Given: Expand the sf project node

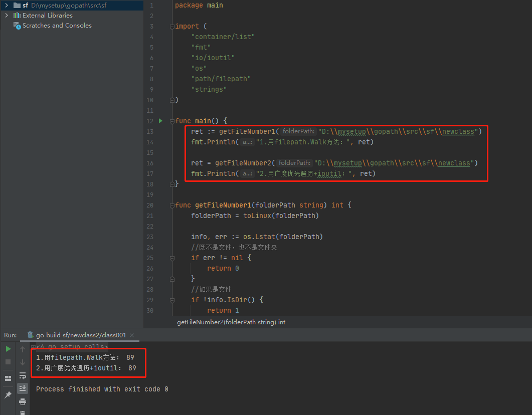Looking at the screenshot, I should pos(7,5).
